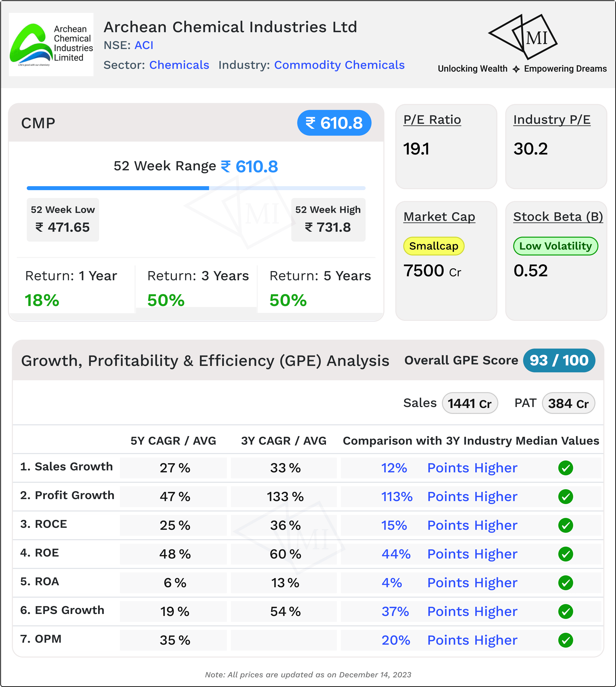
Task: Click the 52 Week High ₹ 731.8 box
Action: 328,220
